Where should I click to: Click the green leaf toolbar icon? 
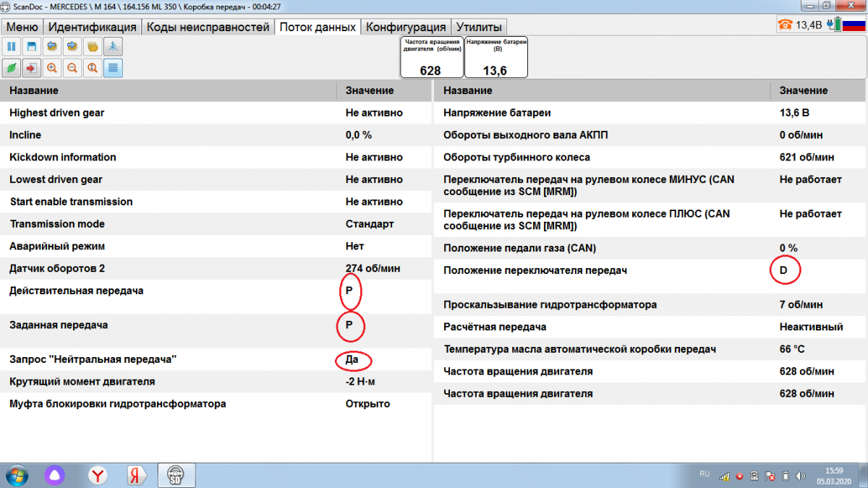[12, 68]
